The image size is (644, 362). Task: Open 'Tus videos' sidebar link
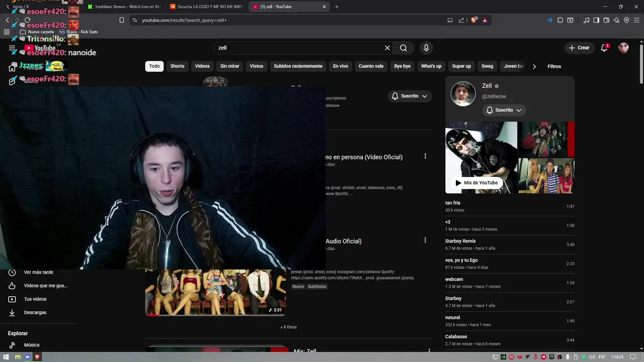point(34,299)
